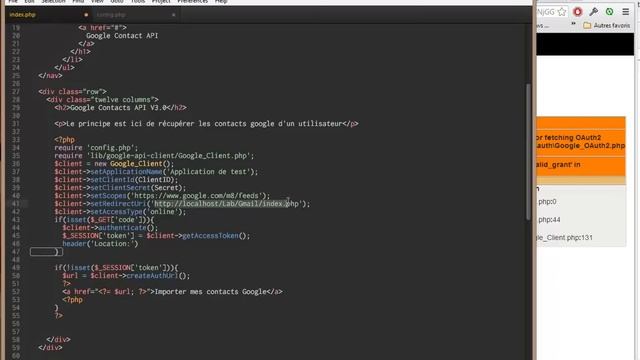Click the authenticate() call line

tap(110, 228)
